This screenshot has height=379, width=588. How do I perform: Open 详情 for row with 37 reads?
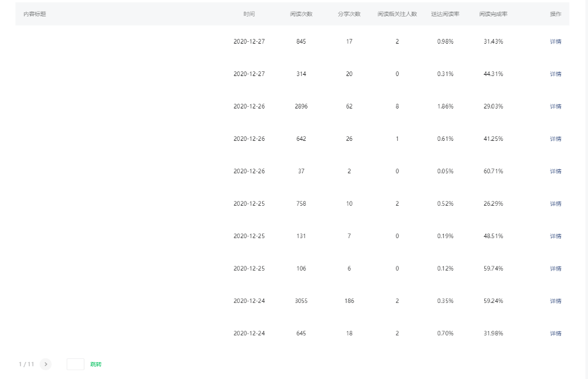555,172
